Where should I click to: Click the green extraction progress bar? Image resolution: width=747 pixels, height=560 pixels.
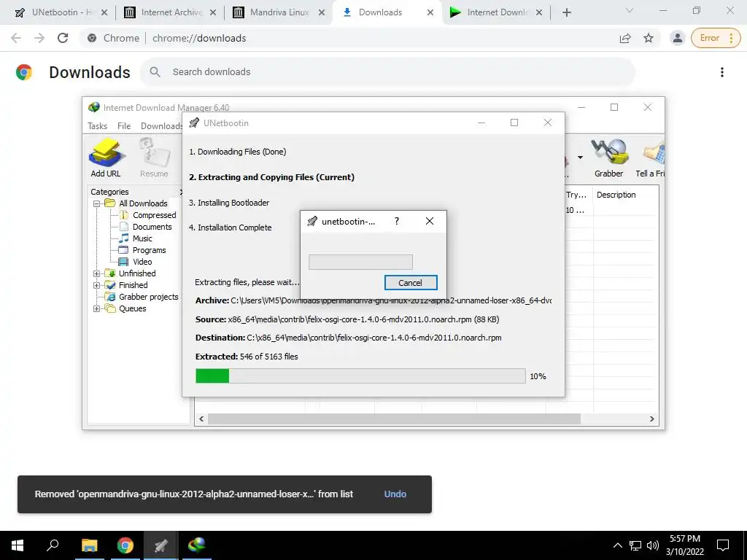tap(360, 376)
